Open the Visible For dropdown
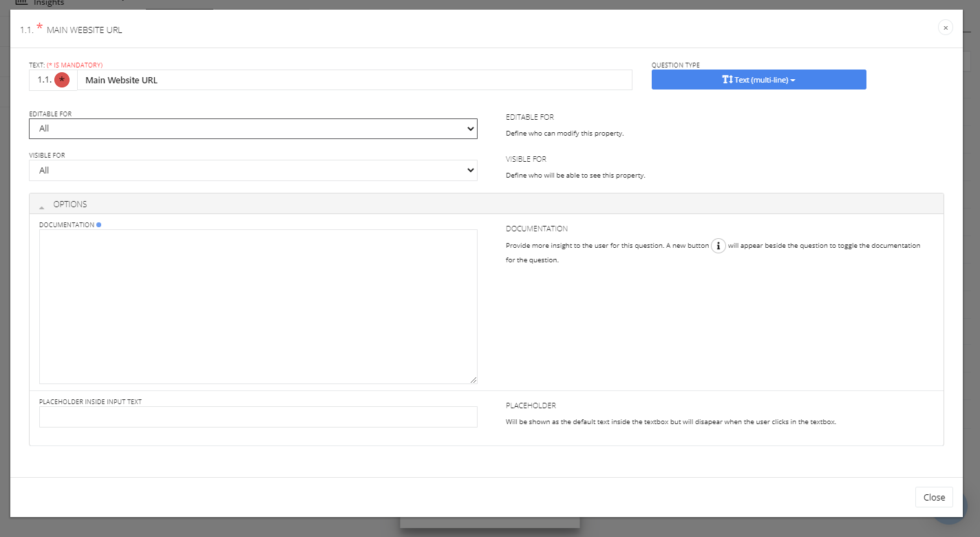The width and height of the screenshot is (980, 537). pyautogui.click(x=253, y=170)
